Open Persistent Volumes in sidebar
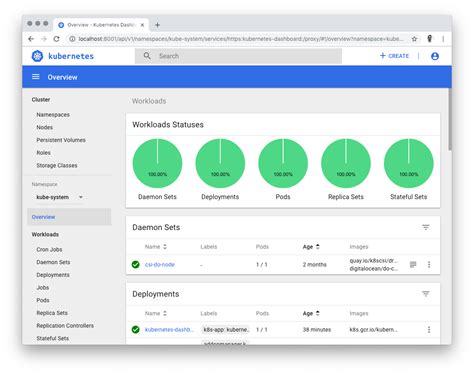Image resolution: width=474 pixels, height=374 pixels. click(x=61, y=140)
